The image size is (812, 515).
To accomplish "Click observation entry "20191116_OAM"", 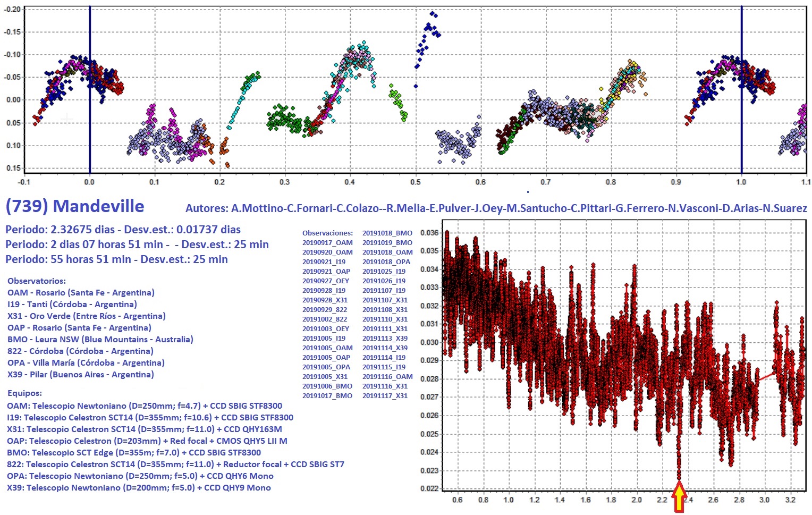I will tap(387, 376).
